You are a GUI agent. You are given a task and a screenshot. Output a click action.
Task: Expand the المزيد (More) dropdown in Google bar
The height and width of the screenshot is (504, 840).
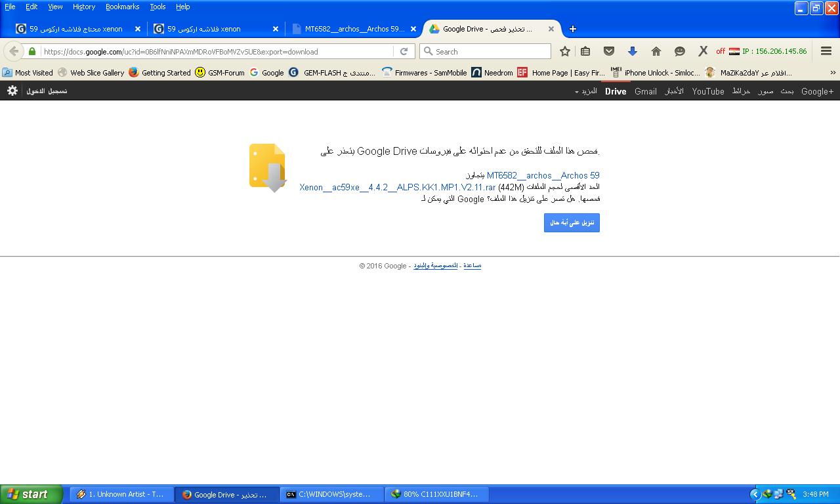586,91
